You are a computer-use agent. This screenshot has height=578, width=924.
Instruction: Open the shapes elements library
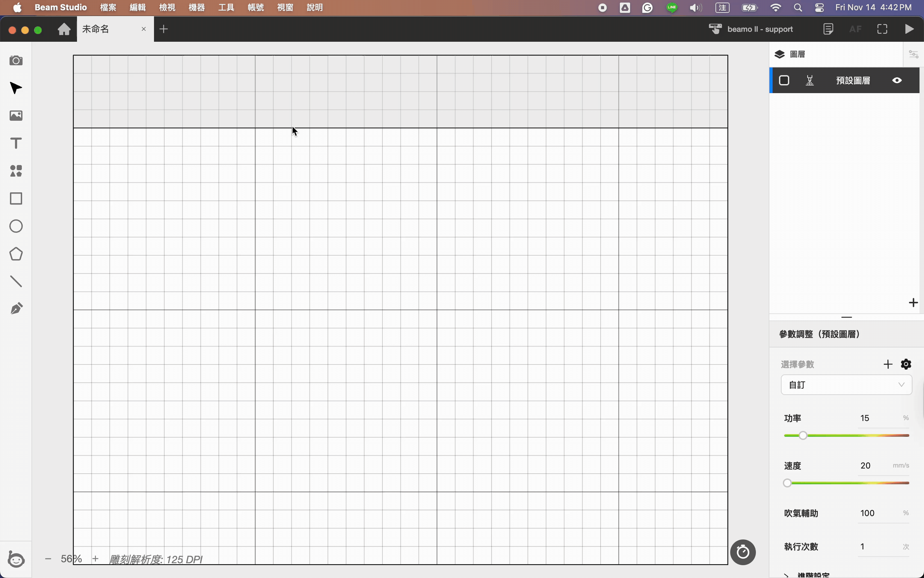[x=16, y=171]
